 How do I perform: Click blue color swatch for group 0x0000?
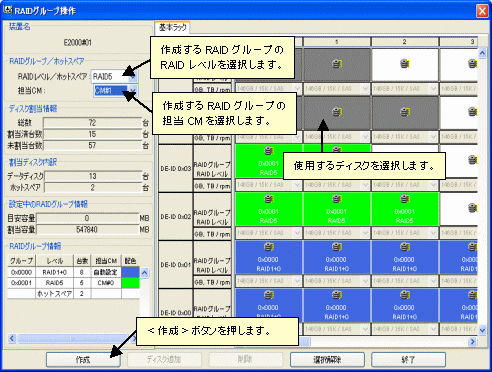pos(130,272)
